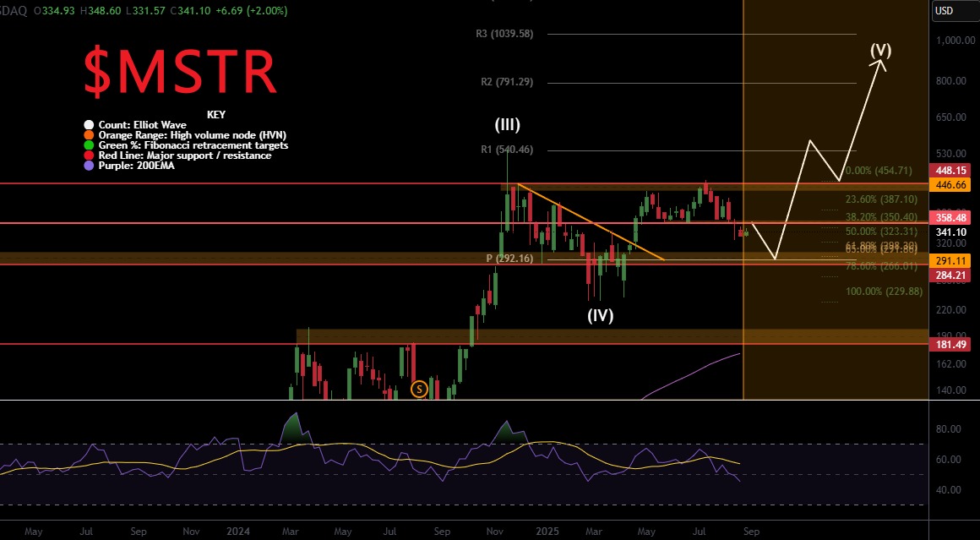This screenshot has height=540, width=980.
Task: Click the orange S split marker icon
Action: 418,389
